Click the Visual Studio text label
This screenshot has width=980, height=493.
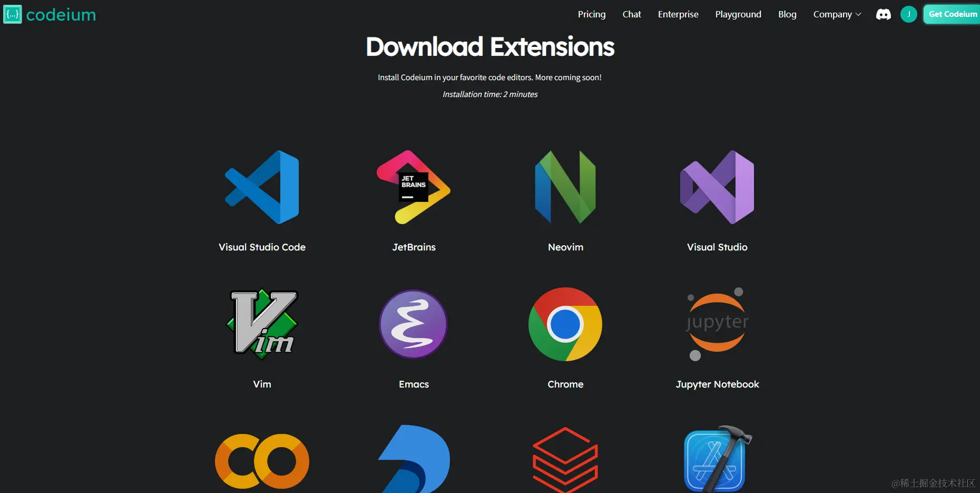click(717, 247)
